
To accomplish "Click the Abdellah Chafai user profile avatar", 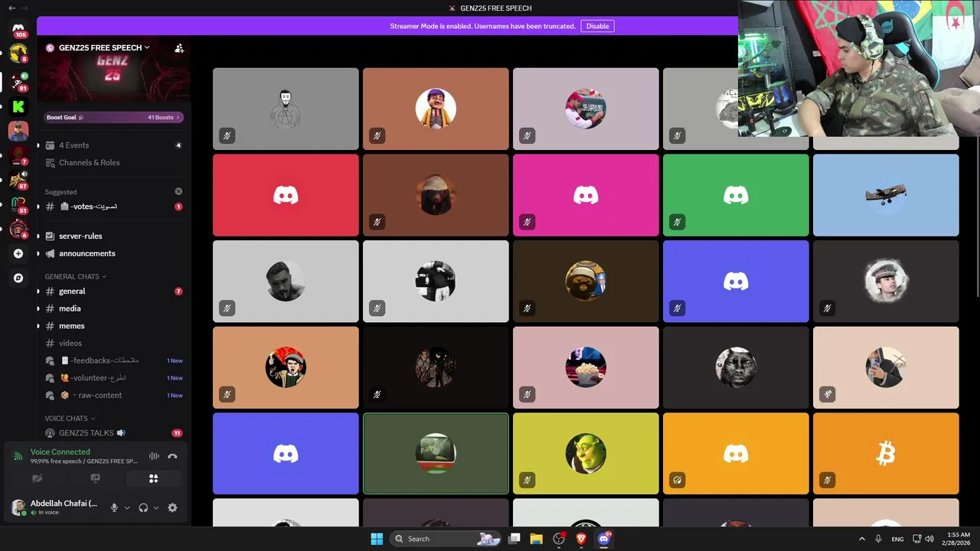I will pyautogui.click(x=18, y=507).
